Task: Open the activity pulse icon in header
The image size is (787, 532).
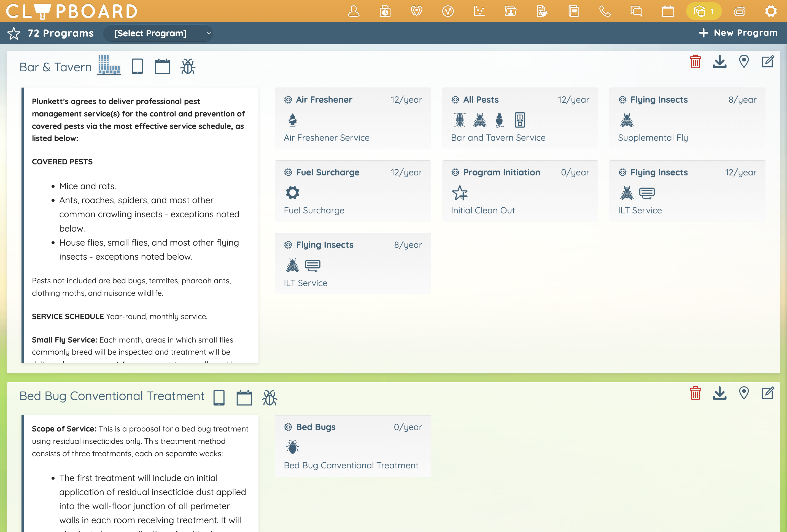Action: [448, 11]
